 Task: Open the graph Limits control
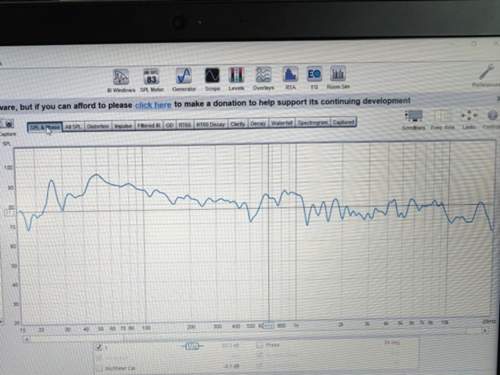pos(469,119)
